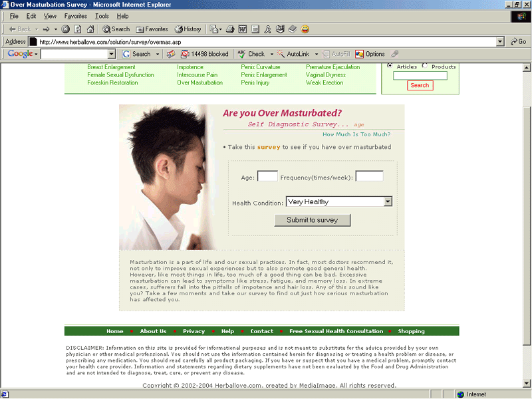Click the Mail toolbar icon
Viewport: 532px width, 399px height.
[x=213, y=29]
